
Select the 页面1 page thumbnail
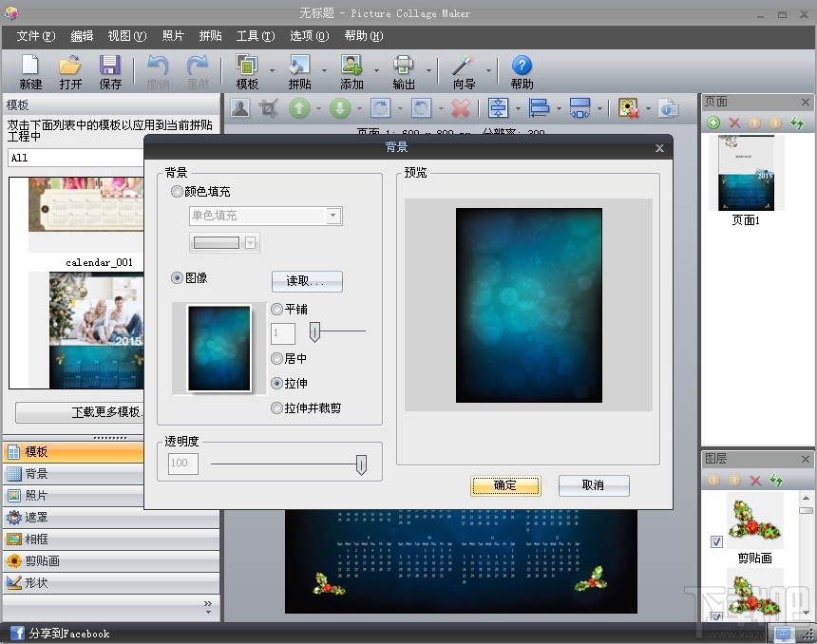click(745, 174)
